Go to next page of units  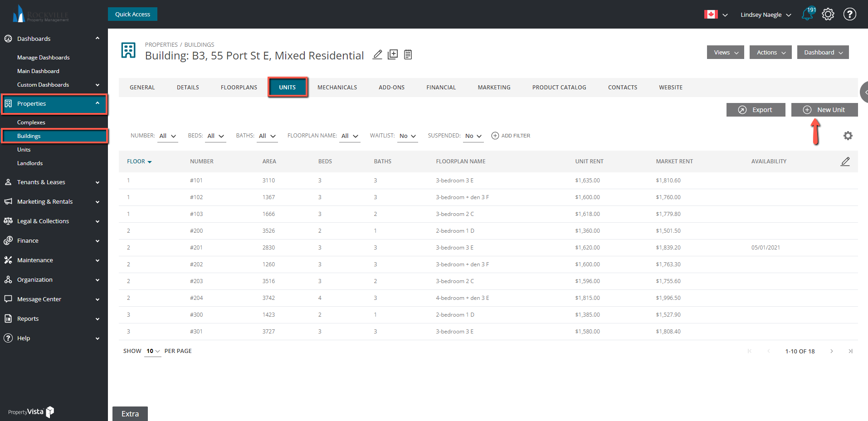(832, 351)
